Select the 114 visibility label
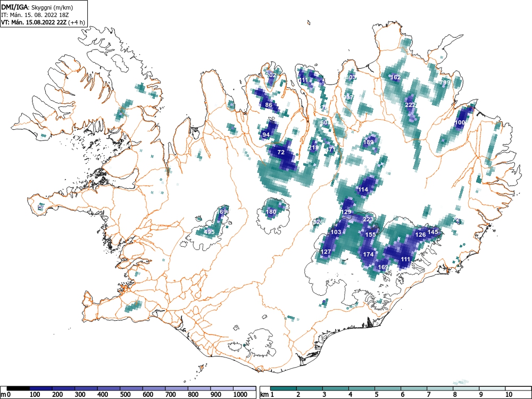This screenshot has height=399, width=532. pyautogui.click(x=363, y=189)
